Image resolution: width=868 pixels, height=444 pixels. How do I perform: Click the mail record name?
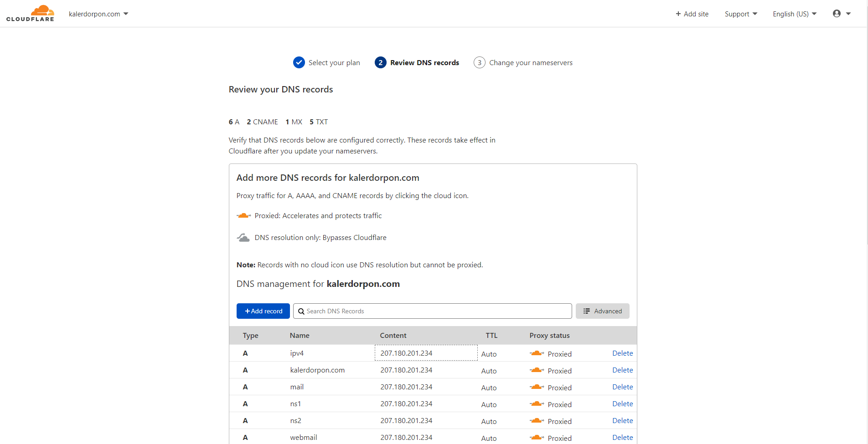(x=297, y=387)
